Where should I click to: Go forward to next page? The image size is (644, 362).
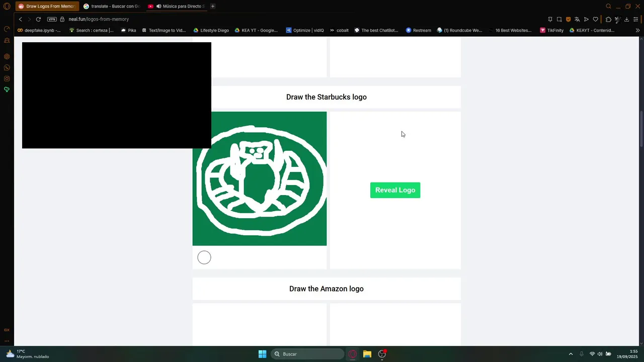tap(29, 19)
